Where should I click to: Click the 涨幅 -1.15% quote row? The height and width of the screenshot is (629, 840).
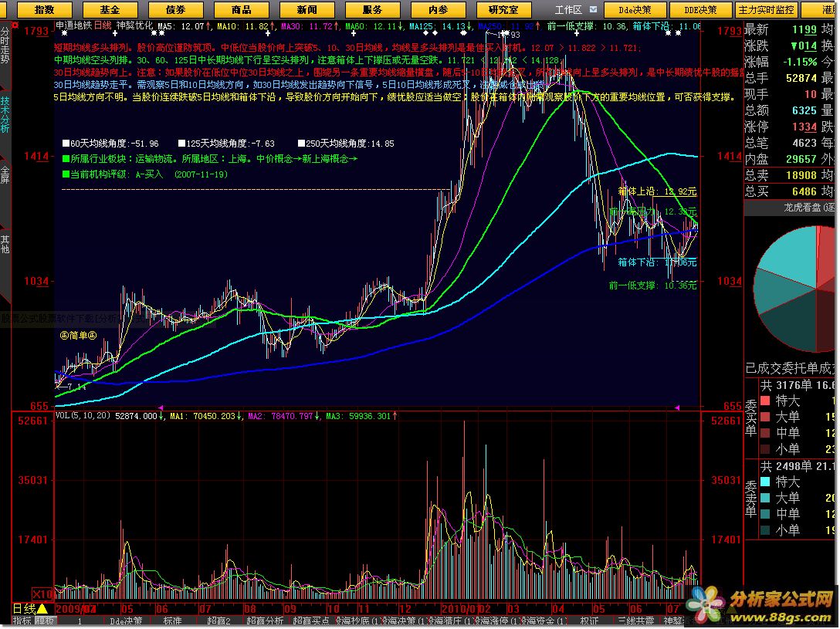(781, 62)
